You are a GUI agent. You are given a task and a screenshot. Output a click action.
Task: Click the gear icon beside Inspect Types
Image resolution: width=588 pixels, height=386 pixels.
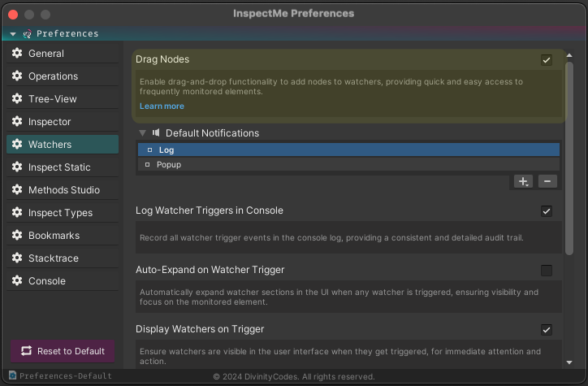[17, 212]
